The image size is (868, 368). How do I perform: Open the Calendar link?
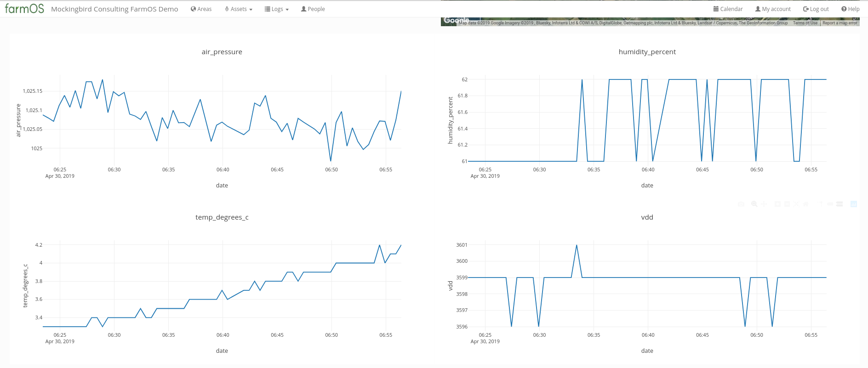[728, 9]
